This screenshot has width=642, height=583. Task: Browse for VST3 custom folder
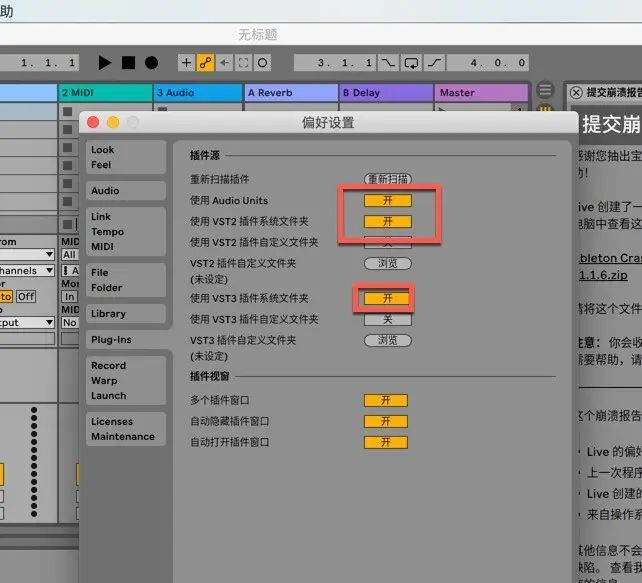pos(388,340)
